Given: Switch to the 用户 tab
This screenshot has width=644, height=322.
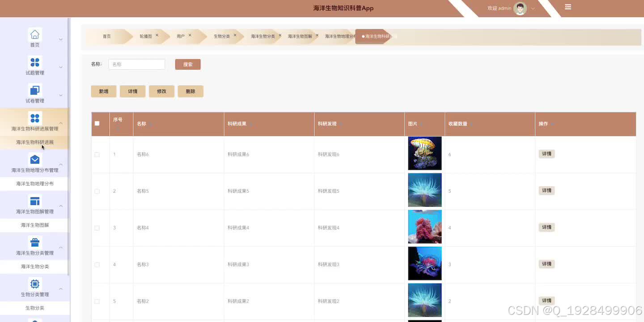Looking at the screenshot, I should point(181,37).
